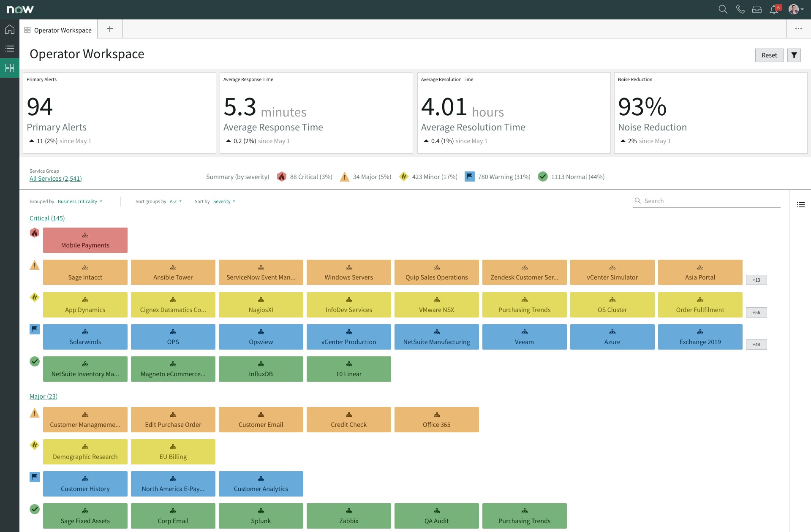Open notifications bell with badge

click(x=775, y=9)
